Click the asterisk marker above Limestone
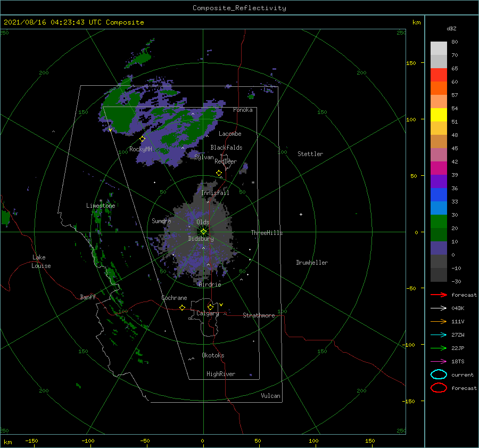This screenshot has width=479, height=448. click(x=101, y=201)
